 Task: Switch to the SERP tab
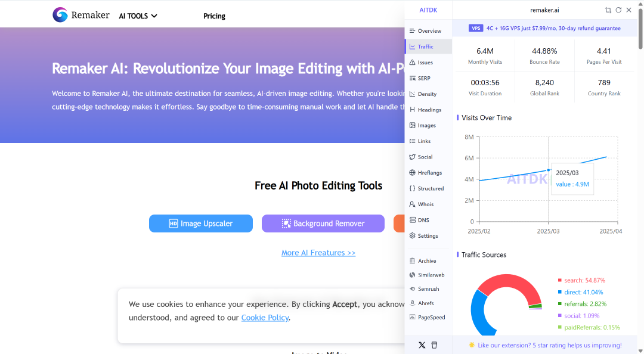point(428,78)
